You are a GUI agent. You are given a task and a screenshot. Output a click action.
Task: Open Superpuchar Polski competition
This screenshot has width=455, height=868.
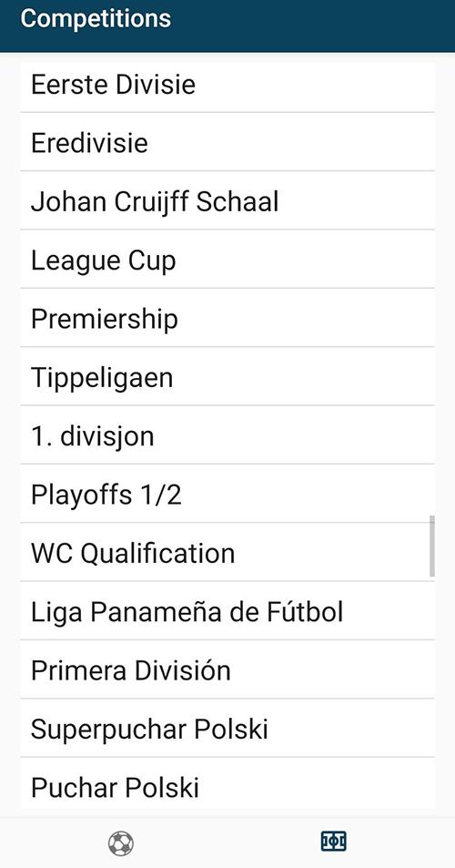227,729
